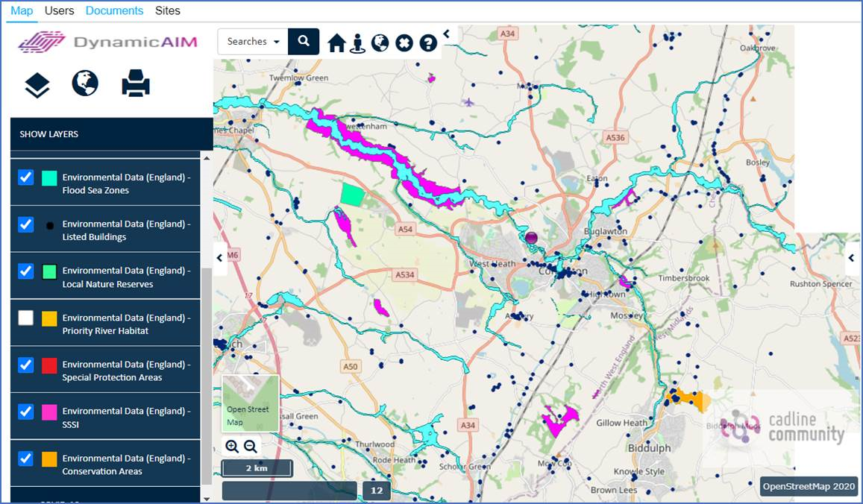This screenshot has width=863, height=504.
Task: Activate the street view person icon
Action: click(358, 43)
